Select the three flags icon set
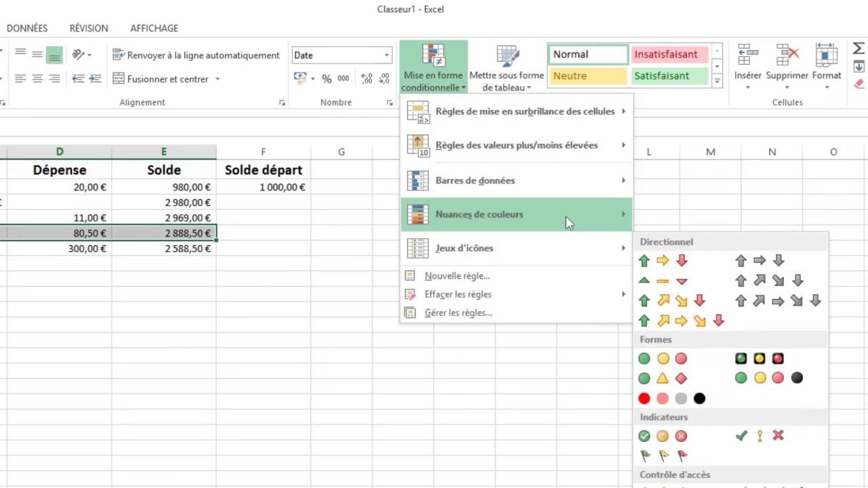Image resolution: width=868 pixels, height=488 pixels. click(x=663, y=455)
